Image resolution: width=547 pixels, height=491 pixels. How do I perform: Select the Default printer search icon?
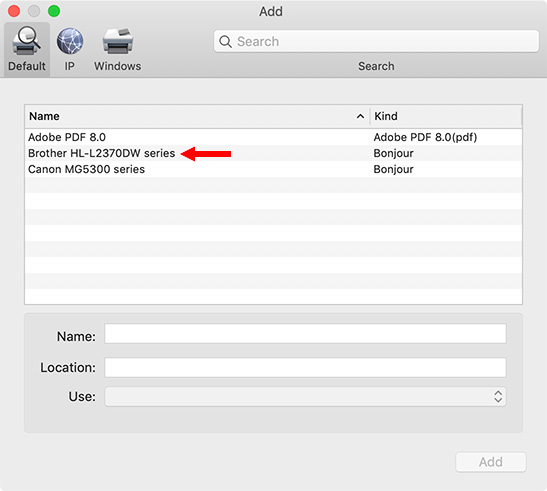26,40
